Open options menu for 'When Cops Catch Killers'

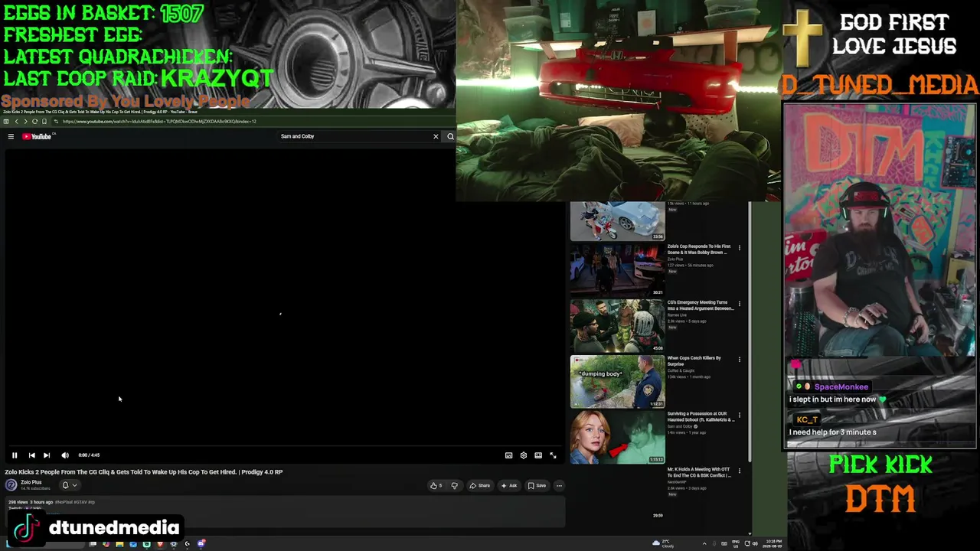(740, 360)
